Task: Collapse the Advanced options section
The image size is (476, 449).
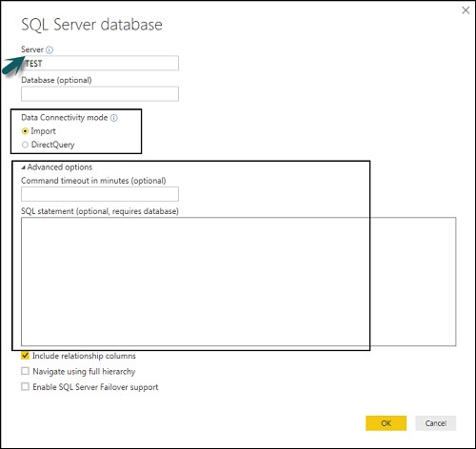Action: [x=23, y=167]
